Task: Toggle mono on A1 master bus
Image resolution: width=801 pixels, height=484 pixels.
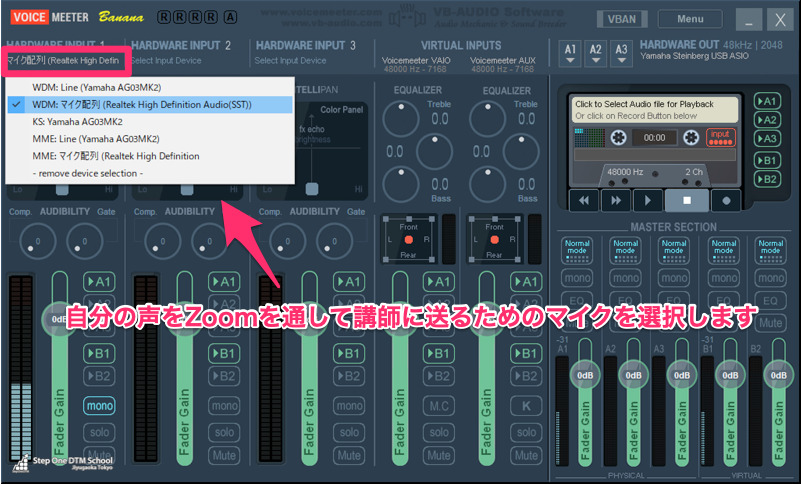Action: tap(577, 278)
